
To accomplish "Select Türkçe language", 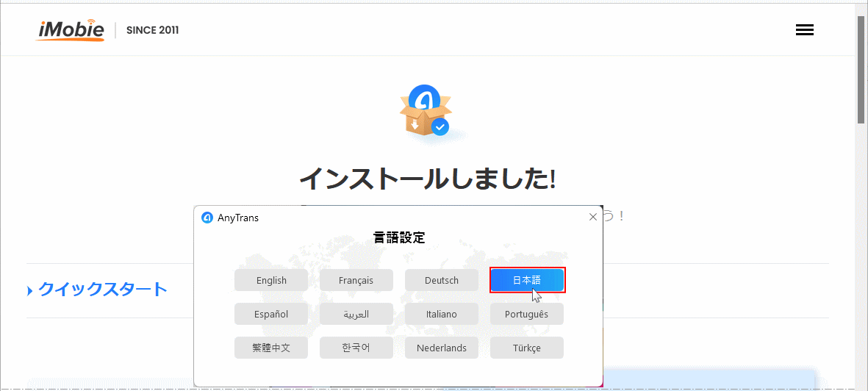I will [526, 348].
